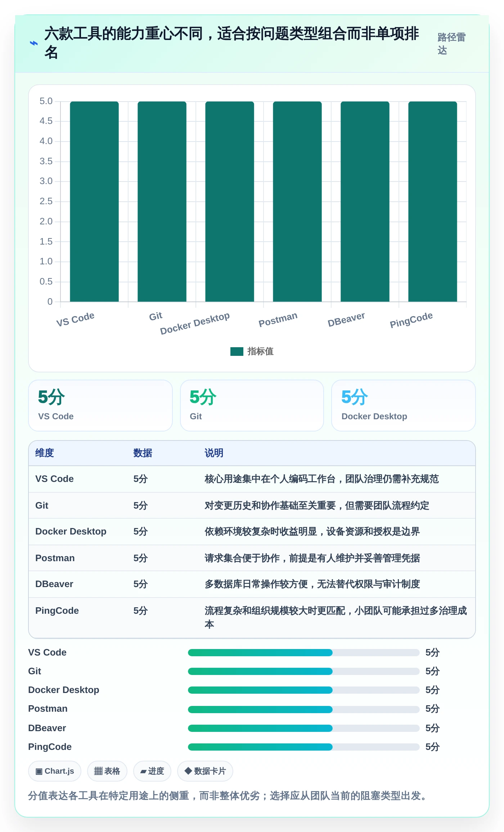The height and width of the screenshot is (832, 504).
Task: Click the PingCode progress bar
Action: (x=303, y=747)
